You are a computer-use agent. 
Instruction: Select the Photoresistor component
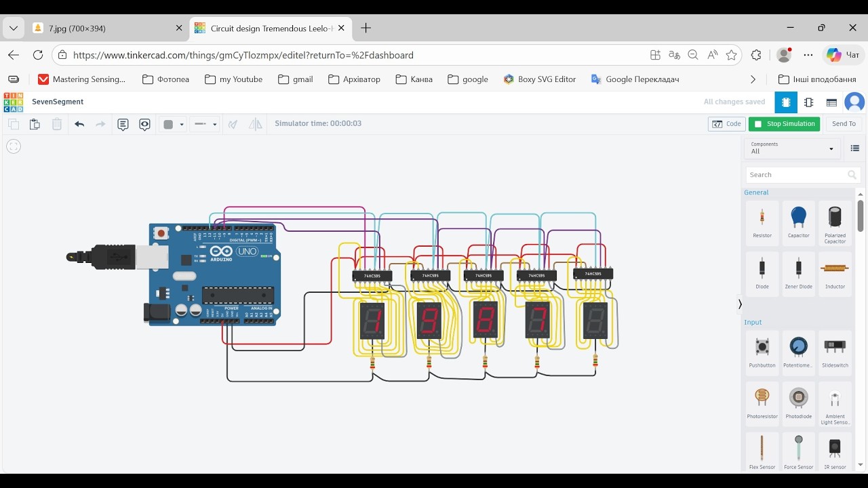[762, 403]
